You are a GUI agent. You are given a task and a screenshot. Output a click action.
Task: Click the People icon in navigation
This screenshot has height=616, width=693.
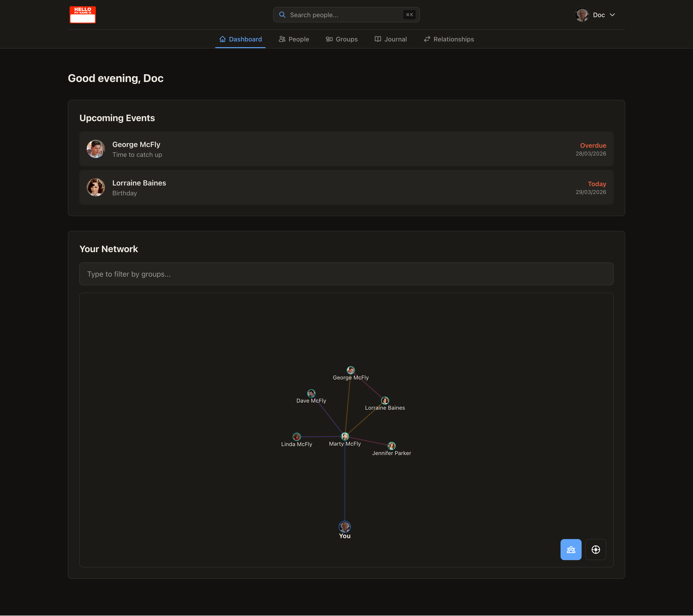pos(282,39)
